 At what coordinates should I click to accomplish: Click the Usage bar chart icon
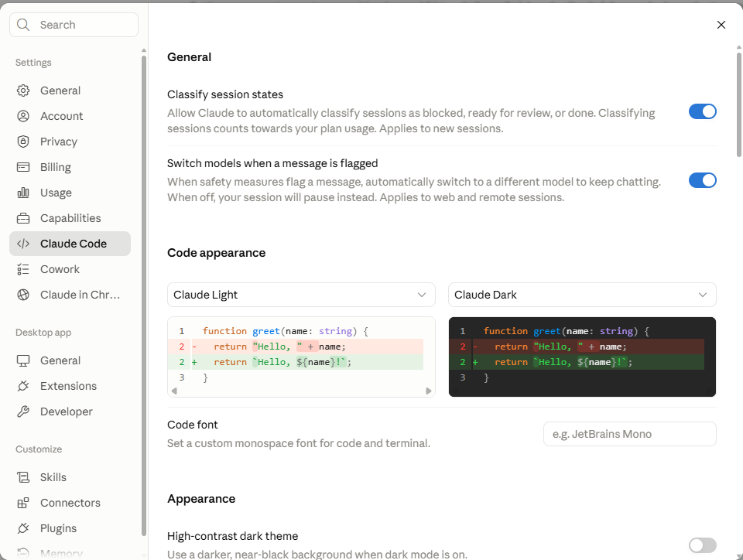[x=23, y=193]
